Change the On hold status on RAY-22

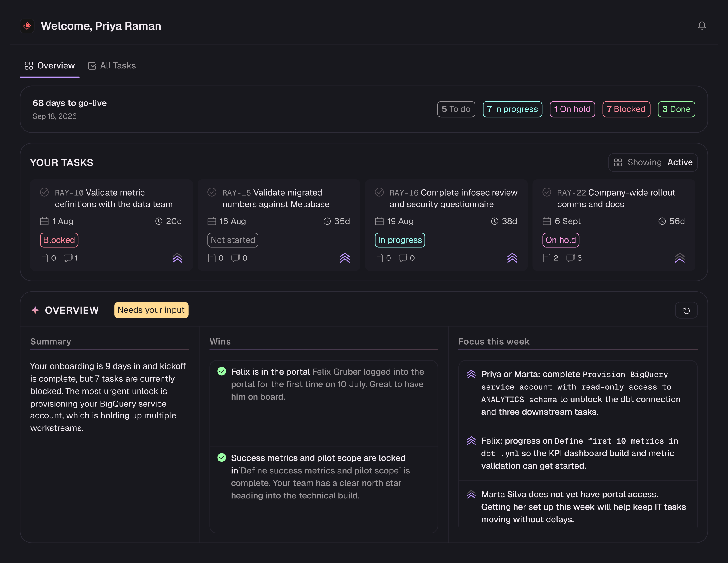coord(561,240)
